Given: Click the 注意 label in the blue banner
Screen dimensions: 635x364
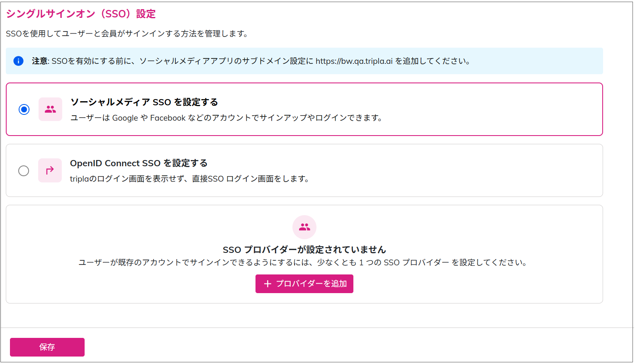Looking at the screenshot, I should click(x=40, y=61).
